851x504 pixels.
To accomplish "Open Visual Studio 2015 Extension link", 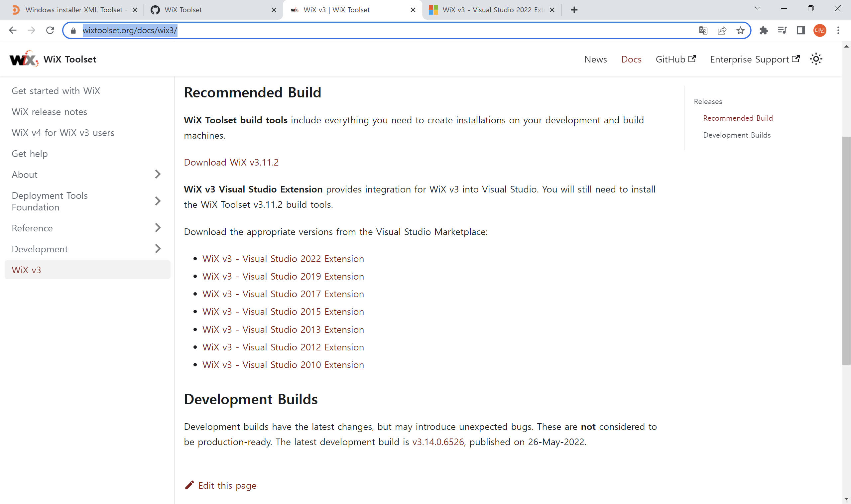I will (x=283, y=312).
